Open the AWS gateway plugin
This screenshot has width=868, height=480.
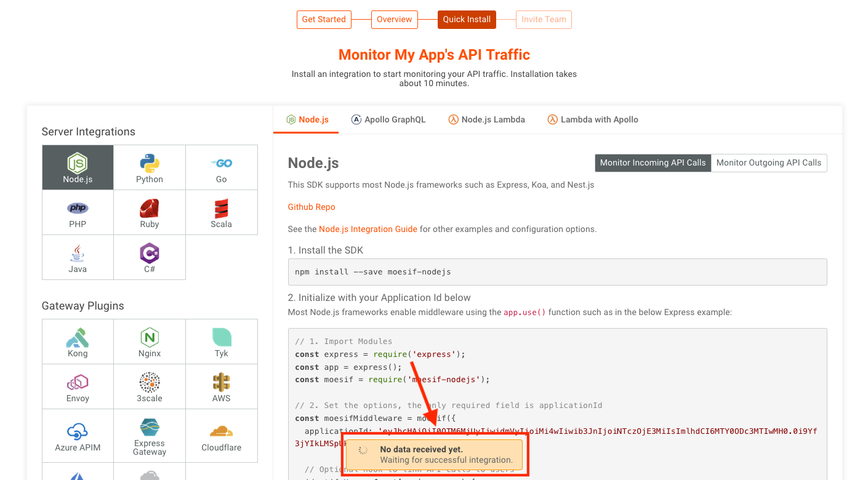(221, 386)
